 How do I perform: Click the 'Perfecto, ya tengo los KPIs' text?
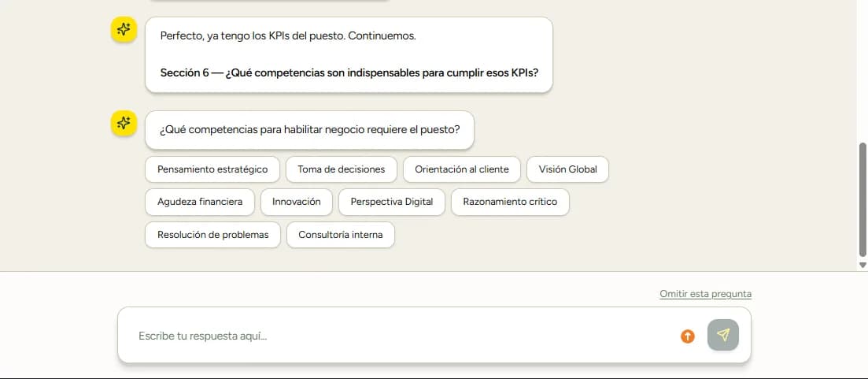288,36
